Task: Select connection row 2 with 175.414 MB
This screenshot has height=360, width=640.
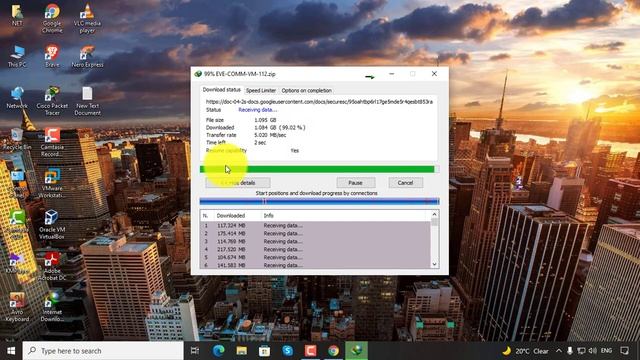Action: [x=316, y=233]
